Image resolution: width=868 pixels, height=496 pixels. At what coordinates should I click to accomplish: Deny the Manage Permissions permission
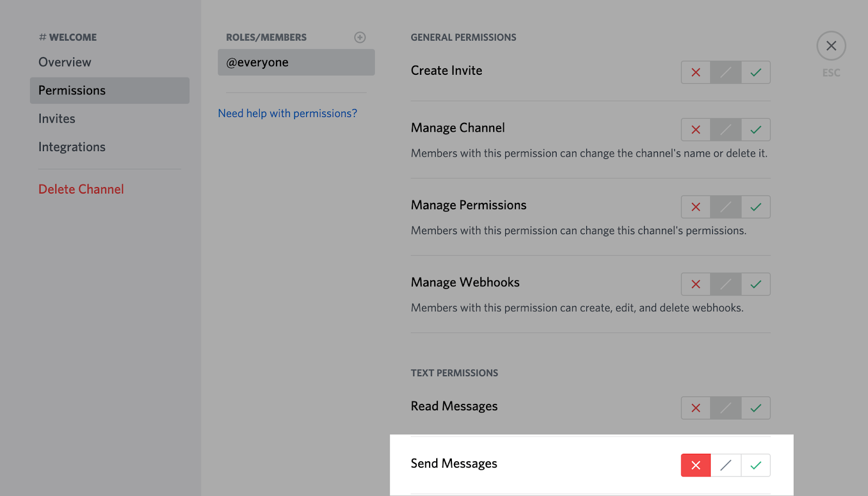pos(695,207)
